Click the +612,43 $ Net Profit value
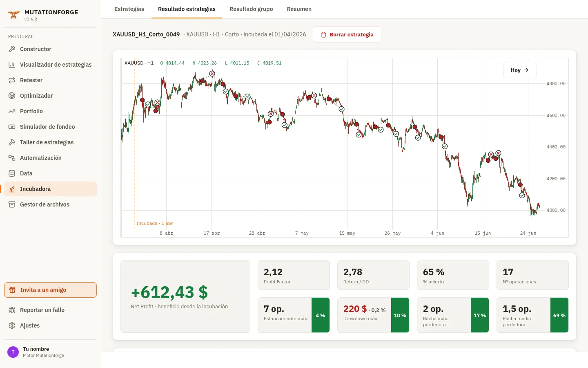588x368 pixels. pyautogui.click(x=169, y=292)
